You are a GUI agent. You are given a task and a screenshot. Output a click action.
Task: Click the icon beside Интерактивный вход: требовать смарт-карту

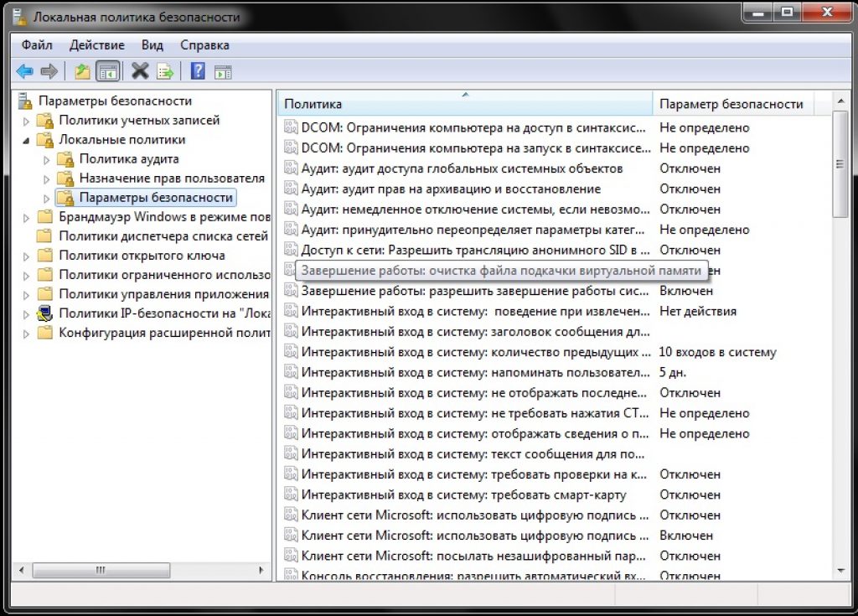(291, 494)
